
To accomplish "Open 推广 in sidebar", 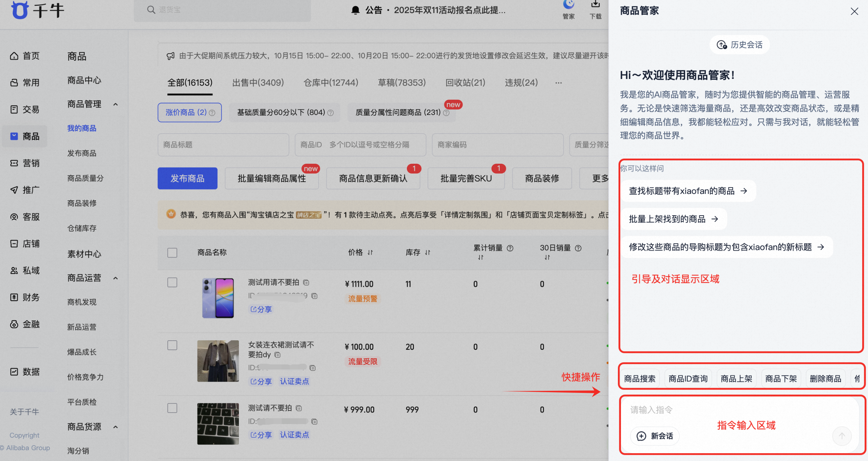I will (25, 190).
